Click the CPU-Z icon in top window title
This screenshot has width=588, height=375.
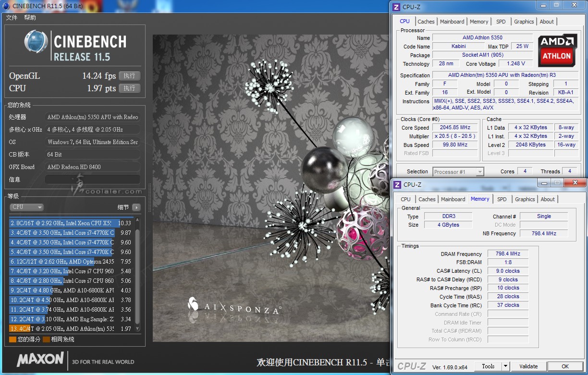[x=396, y=7]
